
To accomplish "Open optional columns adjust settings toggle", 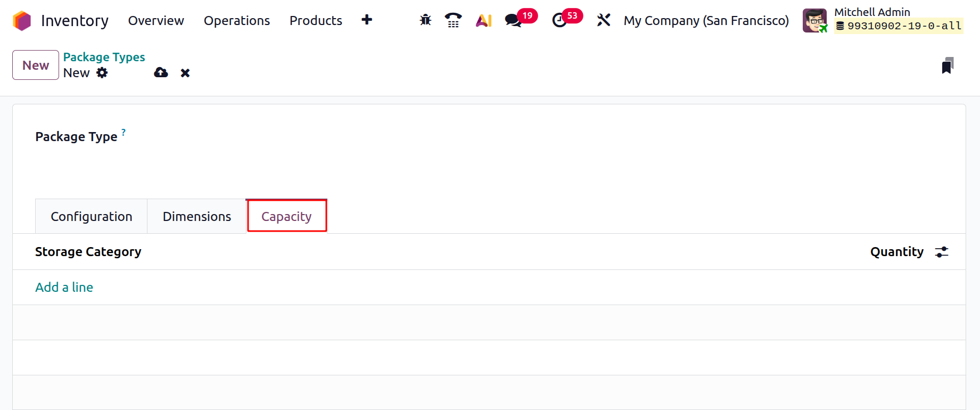I will click(x=942, y=252).
